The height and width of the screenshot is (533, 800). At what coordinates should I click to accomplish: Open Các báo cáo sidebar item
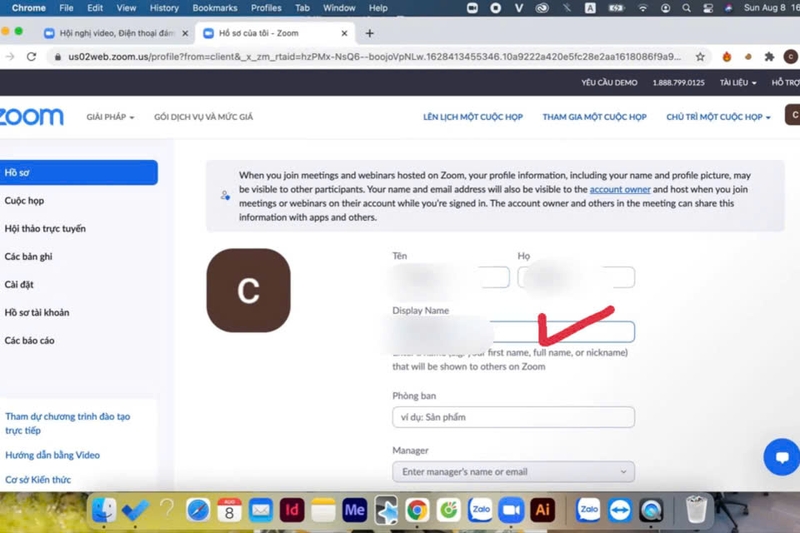pyautogui.click(x=29, y=341)
